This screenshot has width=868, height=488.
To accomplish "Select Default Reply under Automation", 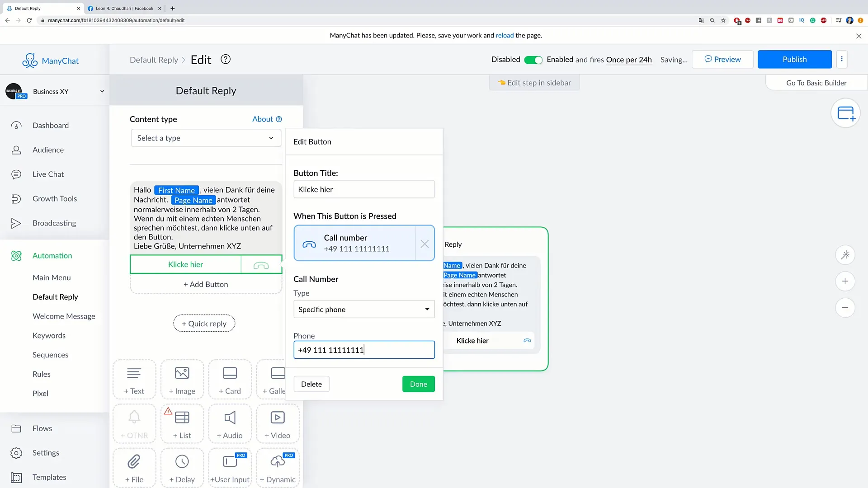I will pos(55,297).
